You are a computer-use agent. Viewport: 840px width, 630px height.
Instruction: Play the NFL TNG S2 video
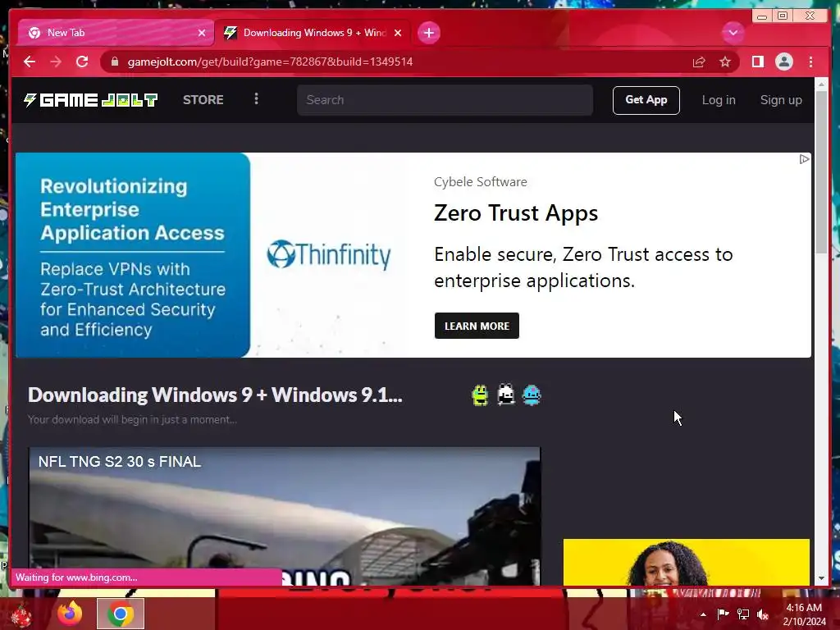coord(285,516)
